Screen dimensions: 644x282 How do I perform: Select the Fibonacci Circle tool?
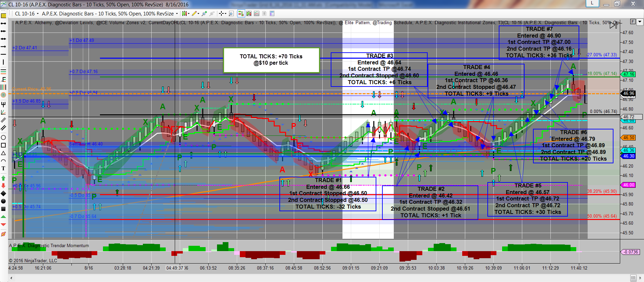click(x=3, y=95)
